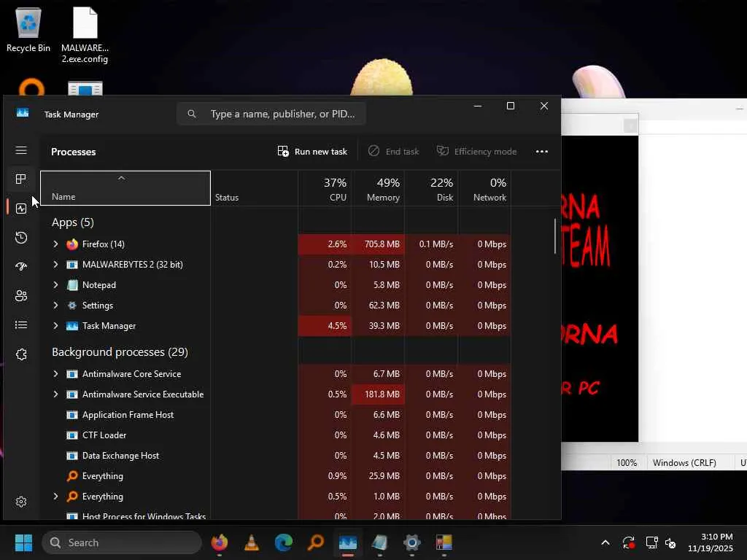Select the Data Exchange Host row
Image resolution: width=747 pixels, height=560 pixels.
(275, 456)
